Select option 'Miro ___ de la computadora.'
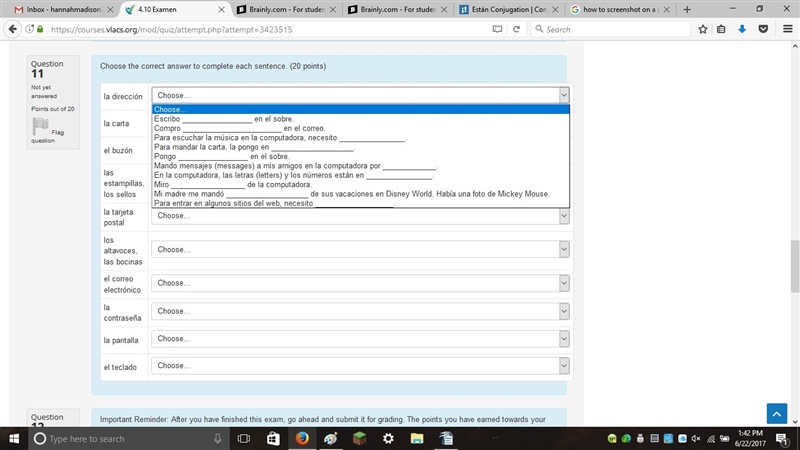The height and width of the screenshot is (450, 800). point(360,184)
